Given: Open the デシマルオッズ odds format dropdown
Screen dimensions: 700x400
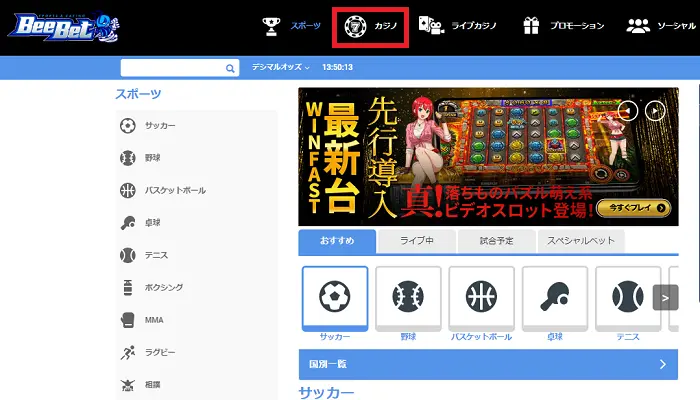Looking at the screenshot, I should click(x=280, y=67).
